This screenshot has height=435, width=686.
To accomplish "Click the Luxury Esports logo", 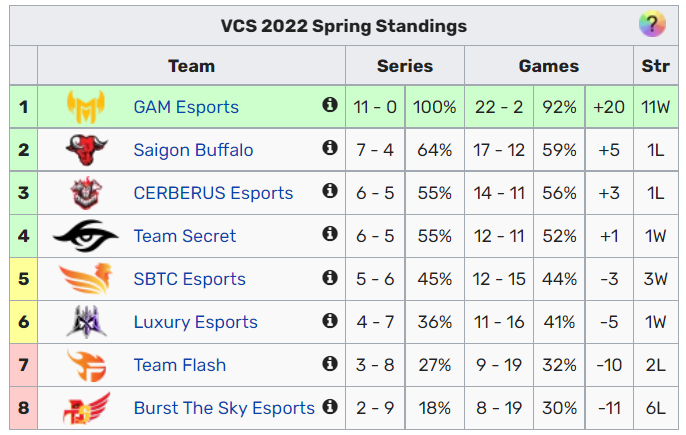I will click(85, 322).
